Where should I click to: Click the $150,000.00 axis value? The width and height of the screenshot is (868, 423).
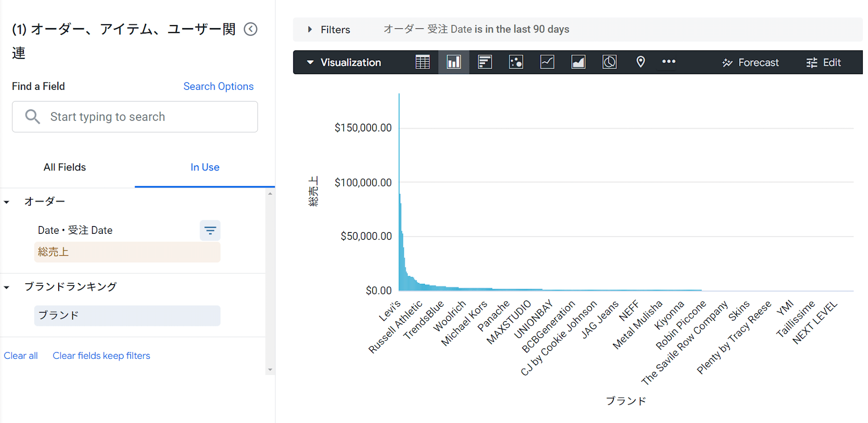pos(363,128)
